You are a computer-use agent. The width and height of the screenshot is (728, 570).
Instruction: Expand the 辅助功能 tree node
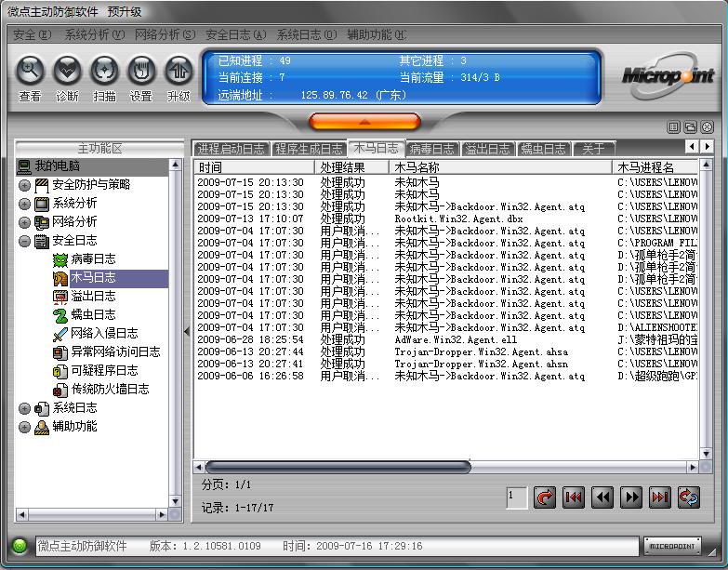[24, 427]
